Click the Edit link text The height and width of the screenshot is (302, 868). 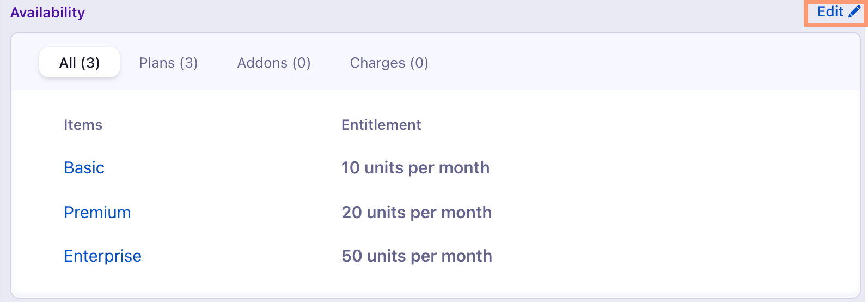tap(830, 12)
